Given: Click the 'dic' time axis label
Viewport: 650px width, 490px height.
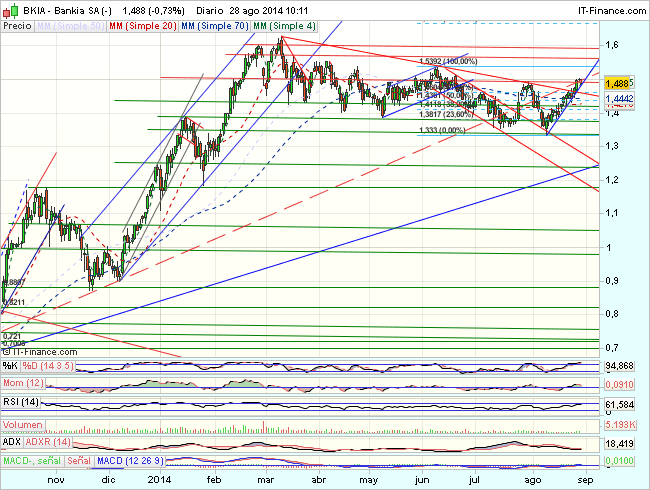Looking at the screenshot, I should [108, 480].
